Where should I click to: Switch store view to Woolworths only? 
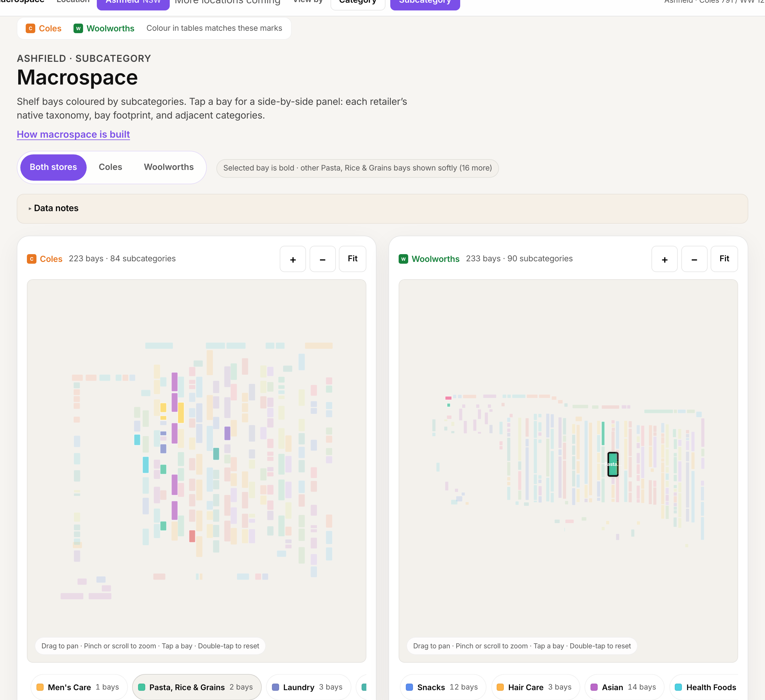tap(169, 167)
